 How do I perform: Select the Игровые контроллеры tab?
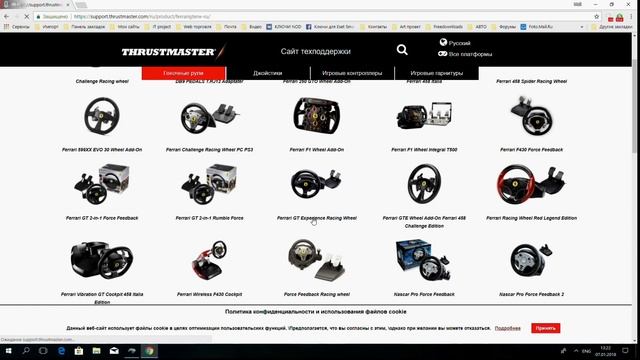pyautogui.click(x=352, y=73)
